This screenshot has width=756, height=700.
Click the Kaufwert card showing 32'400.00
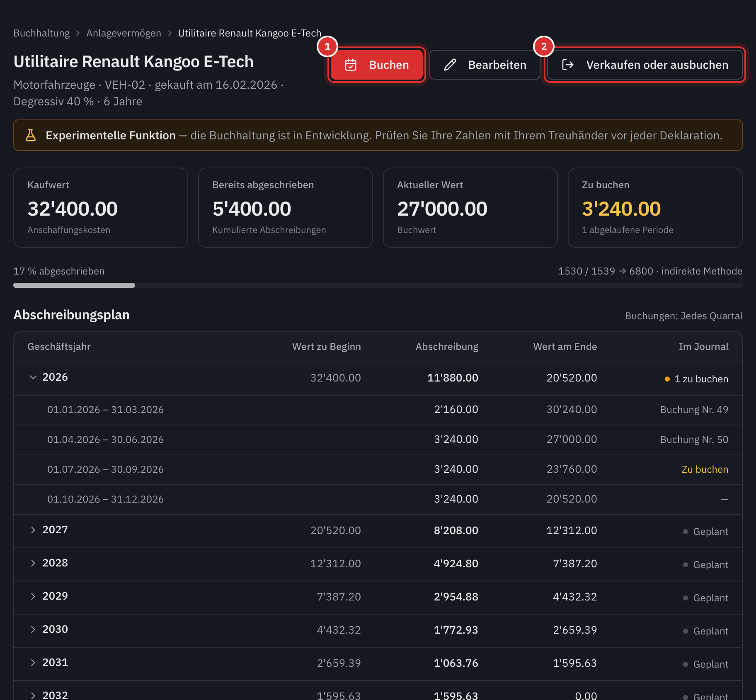coord(101,208)
